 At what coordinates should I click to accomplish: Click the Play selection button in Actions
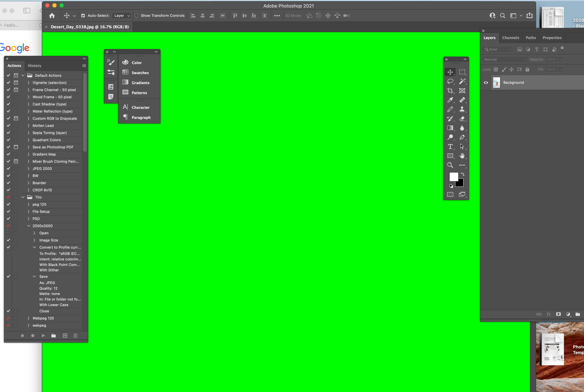coord(43,335)
